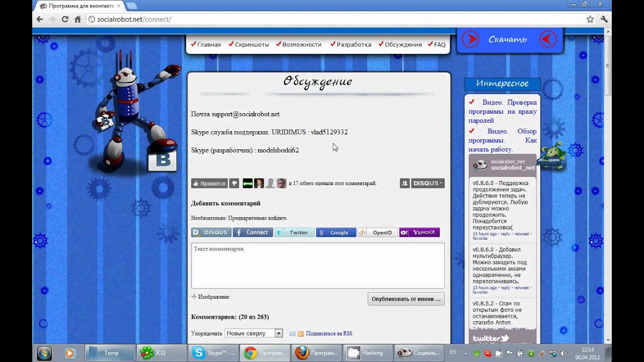Click the page vertical scrollbar down arrow
Screen dimensions: 644x362
point(608,340)
